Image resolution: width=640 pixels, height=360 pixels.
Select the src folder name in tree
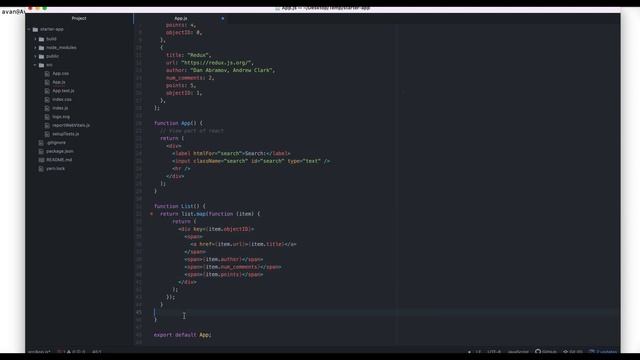click(x=49, y=65)
